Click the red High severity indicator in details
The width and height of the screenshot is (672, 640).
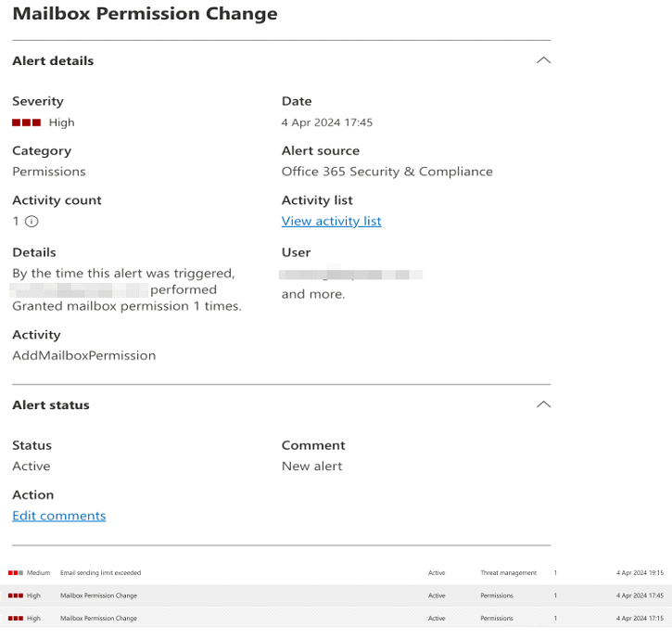coord(26,122)
